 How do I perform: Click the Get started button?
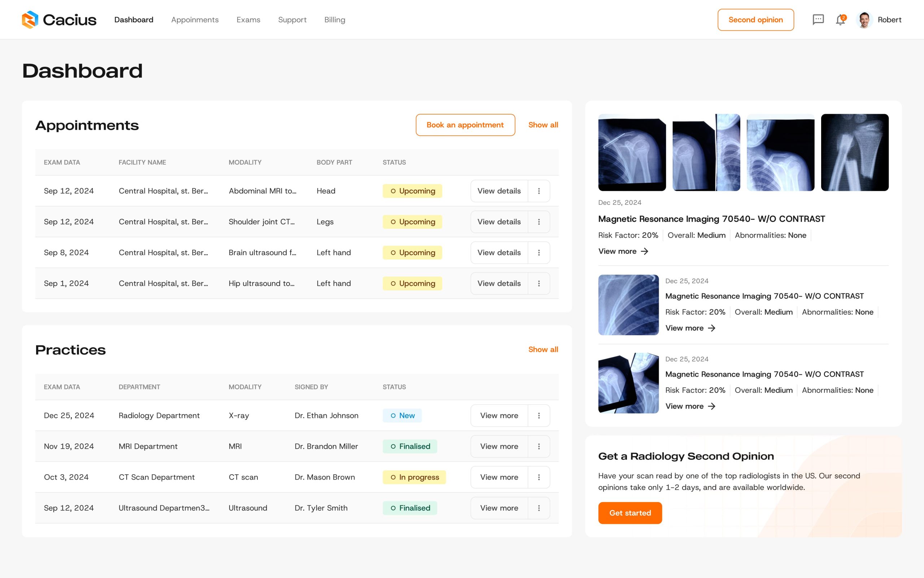coord(630,513)
